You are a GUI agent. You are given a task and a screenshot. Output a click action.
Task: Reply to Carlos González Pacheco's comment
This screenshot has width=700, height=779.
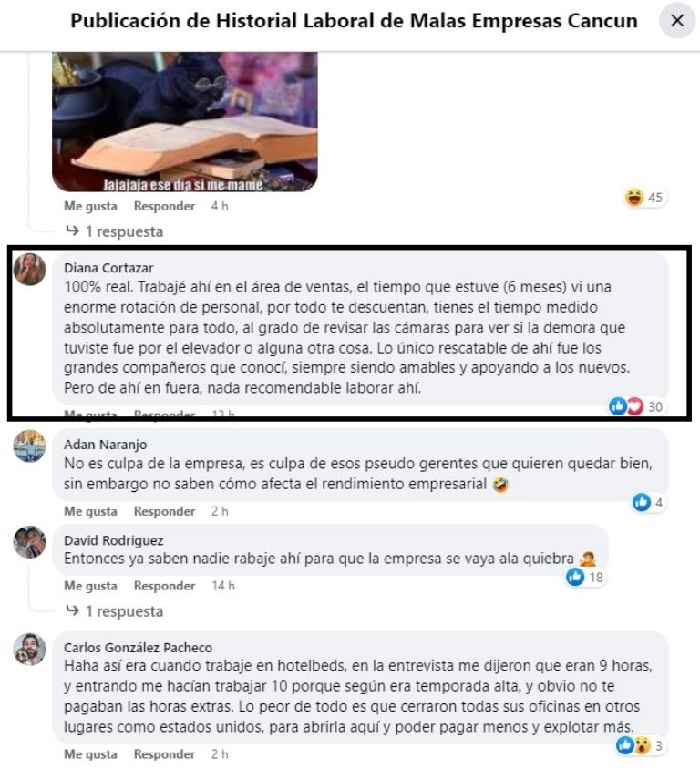(x=164, y=754)
